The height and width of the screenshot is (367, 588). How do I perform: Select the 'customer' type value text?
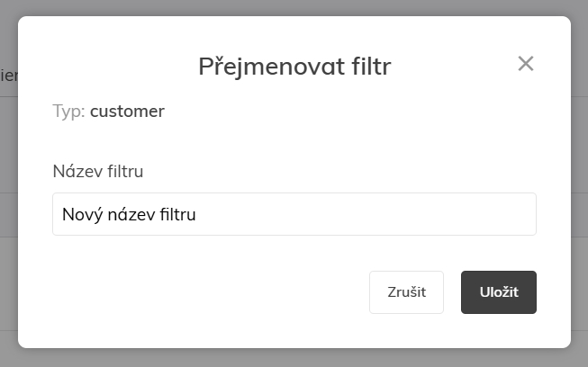127,112
